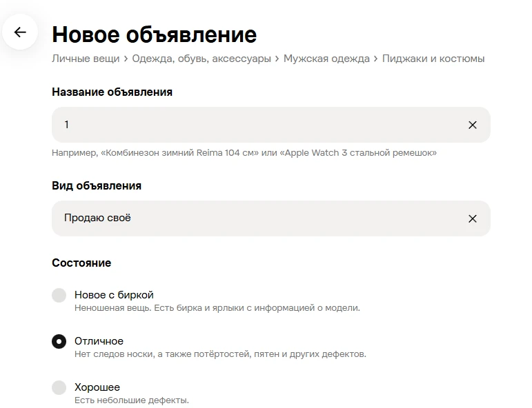
Task: Click the 'Название объявления' label
Action: pyautogui.click(x=112, y=92)
